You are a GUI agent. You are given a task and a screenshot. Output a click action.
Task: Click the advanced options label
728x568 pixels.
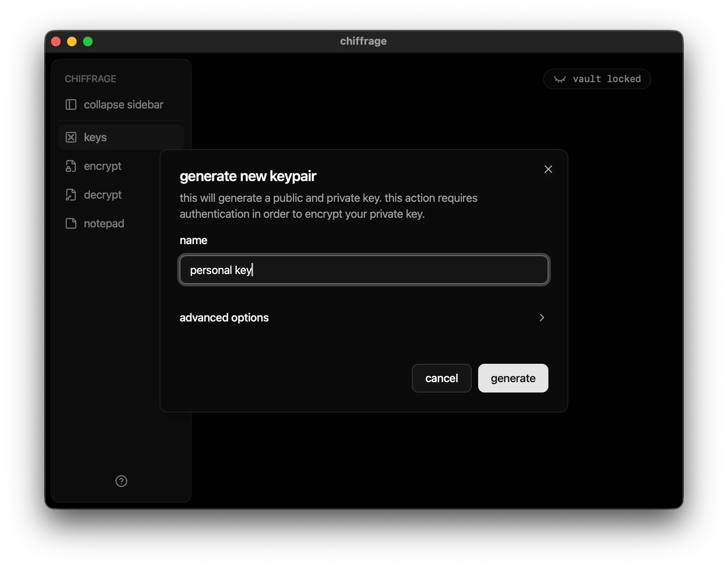pos(224,318)
